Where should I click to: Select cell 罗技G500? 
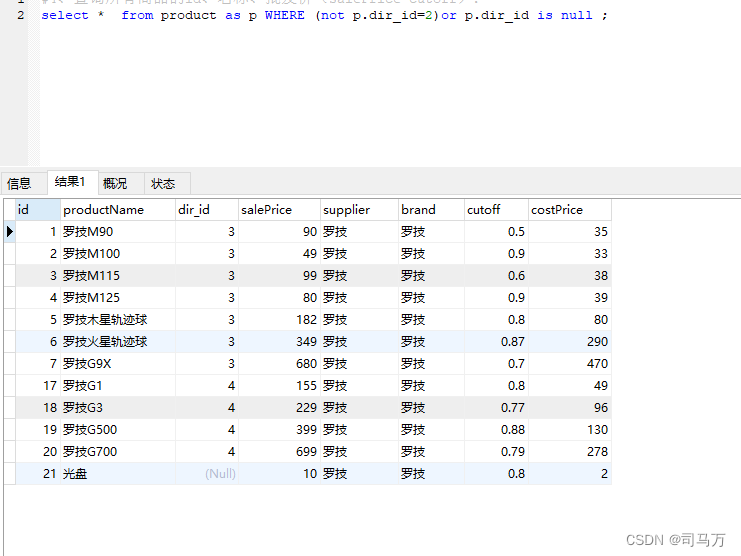click(118, 429)
